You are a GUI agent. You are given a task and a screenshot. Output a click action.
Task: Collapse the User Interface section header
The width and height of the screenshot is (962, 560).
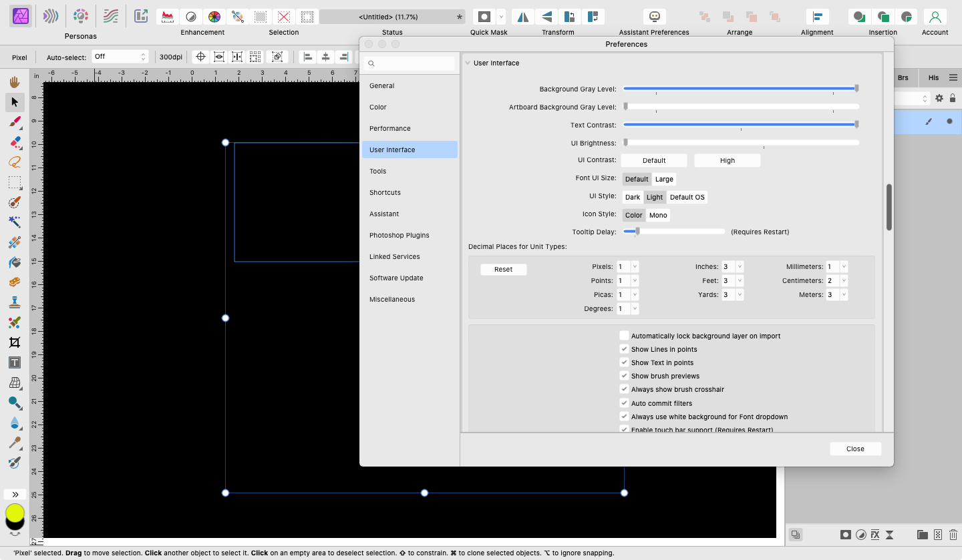click(468, 63)
